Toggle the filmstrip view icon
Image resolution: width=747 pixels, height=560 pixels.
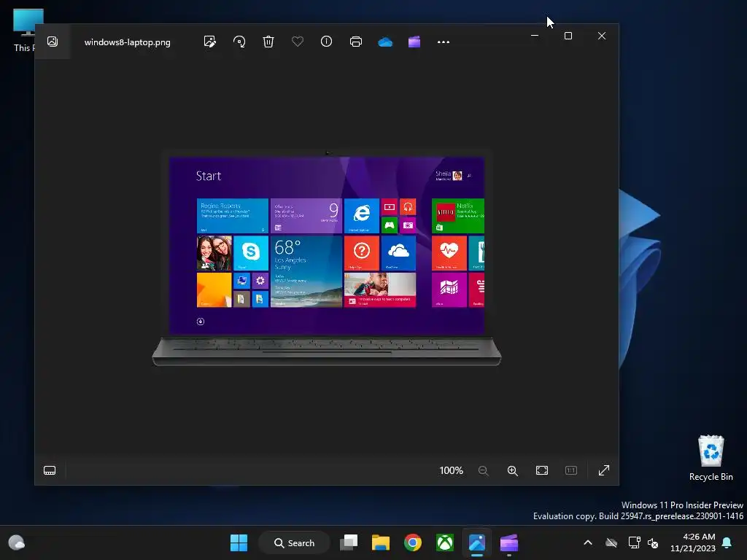(x=50, y=470)
